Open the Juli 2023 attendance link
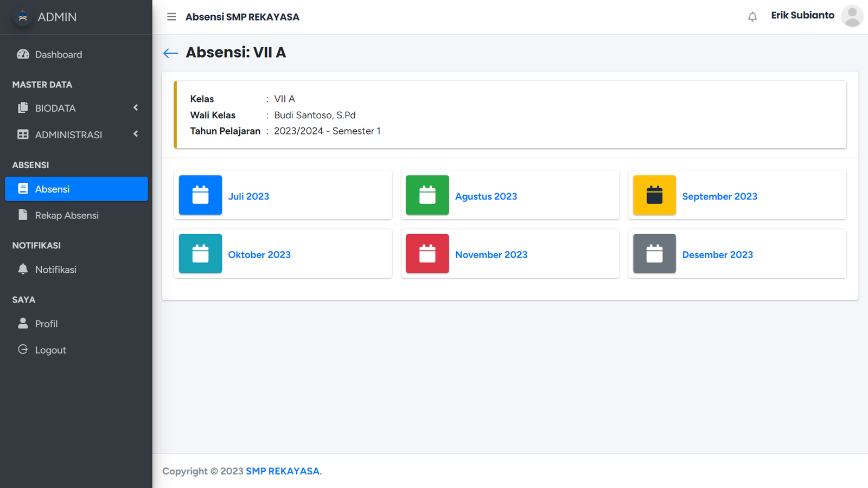This screenshot has width=868, height=488. pyautogui.click(x=248, y=196)
